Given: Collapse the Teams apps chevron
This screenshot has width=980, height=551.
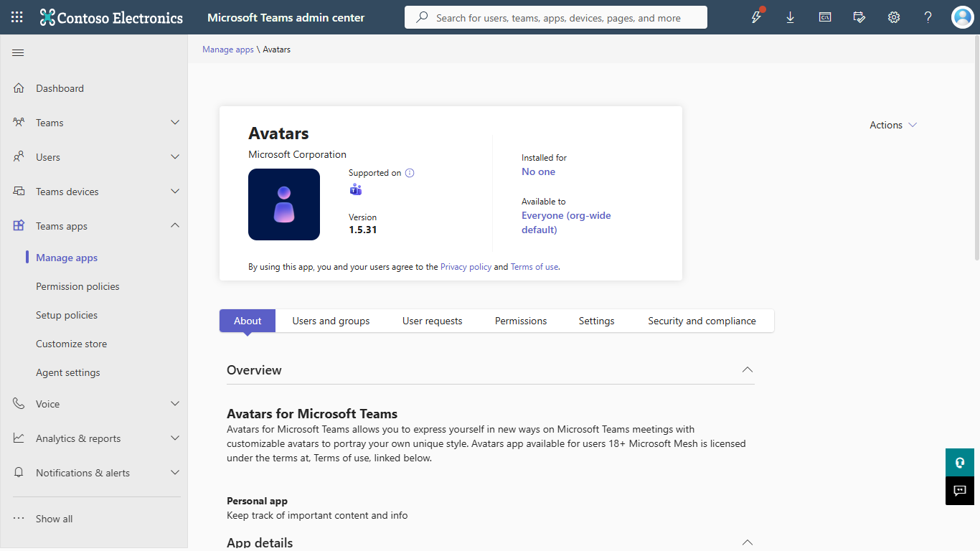Looking at the screenshot, I should point(175,226).
